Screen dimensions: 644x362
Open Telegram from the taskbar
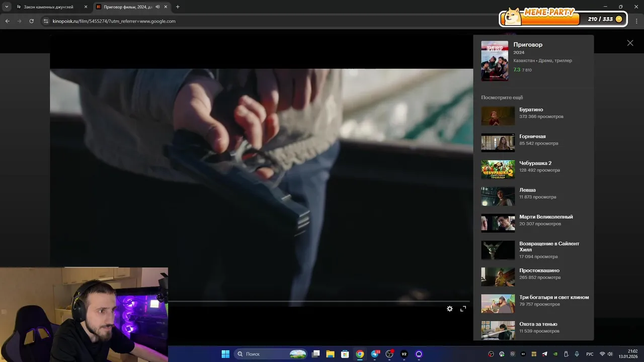pyautogui.click(x=375, y=354)
